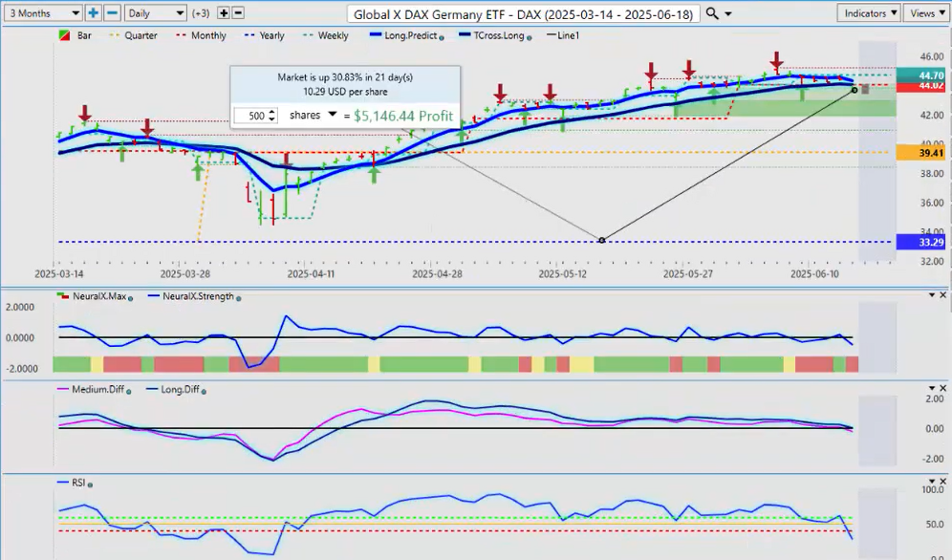Image resolution: width=952 pixels, height=560 pixels.
Task: Expand the arrow beside the search magnifier
Action: pos(728,14)
